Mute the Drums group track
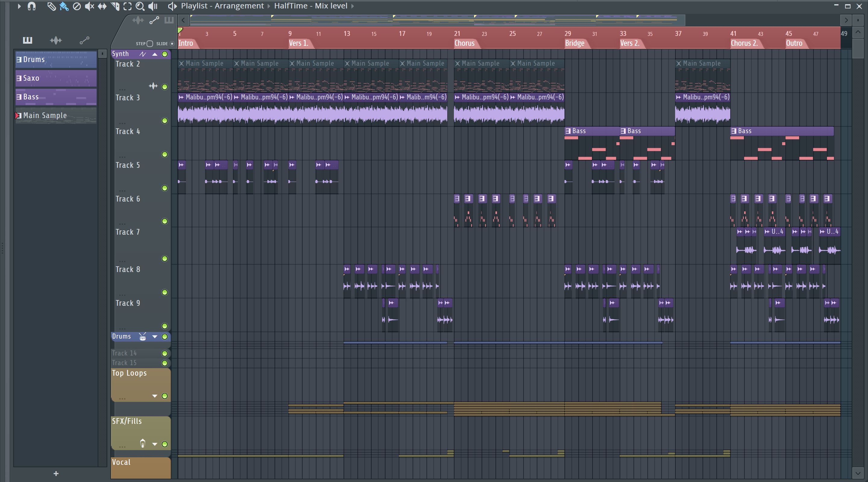The width and height of the screenshot is (868, 482). click(x=165, y=336)
